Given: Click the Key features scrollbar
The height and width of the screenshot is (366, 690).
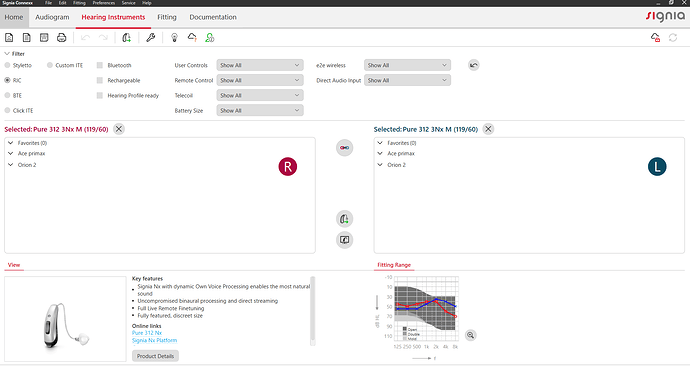Looking at the screenshot, I should tap(313, 310).
